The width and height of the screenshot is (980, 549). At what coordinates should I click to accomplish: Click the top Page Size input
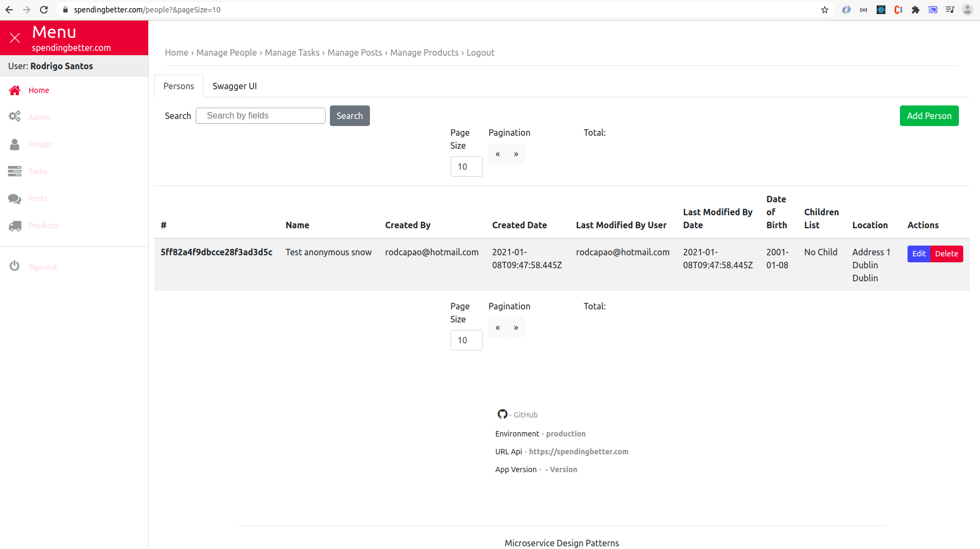tap(467, 167)
